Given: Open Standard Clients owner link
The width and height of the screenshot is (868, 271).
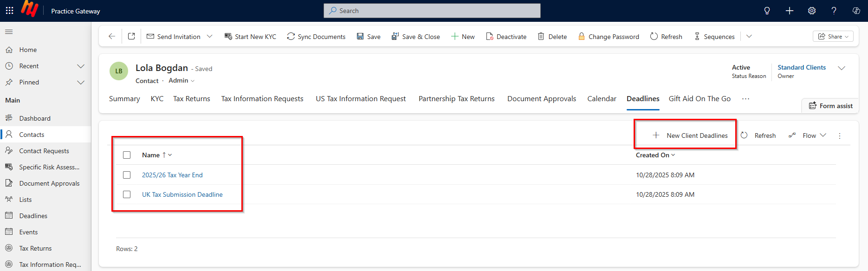Looking at the screenshot, I should [x=802, y=67].
